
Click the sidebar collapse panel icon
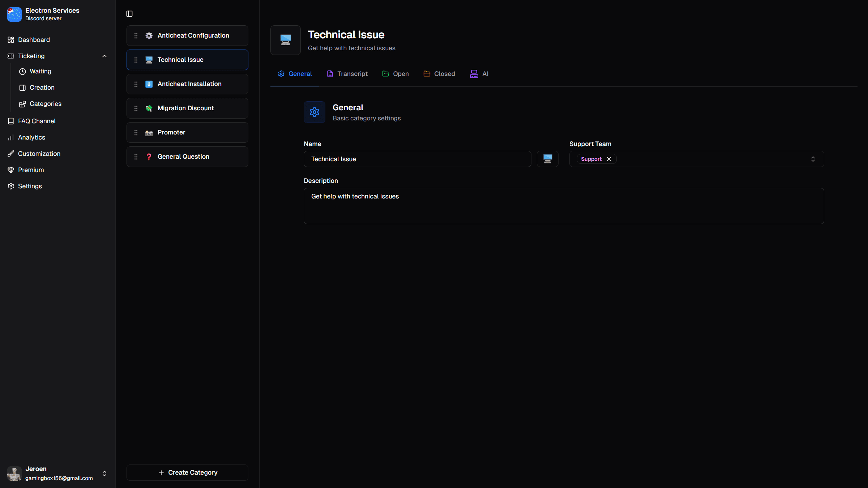click(x=129, y=14)
